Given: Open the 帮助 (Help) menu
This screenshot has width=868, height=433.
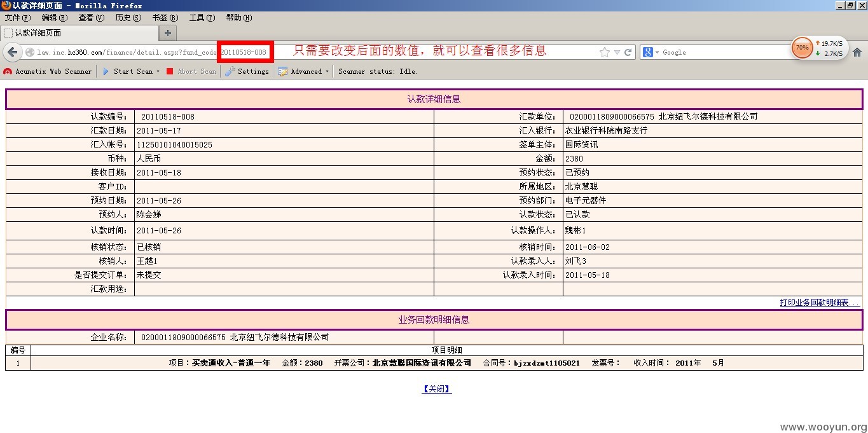Looking at the screenshot, I should [238, 18].
